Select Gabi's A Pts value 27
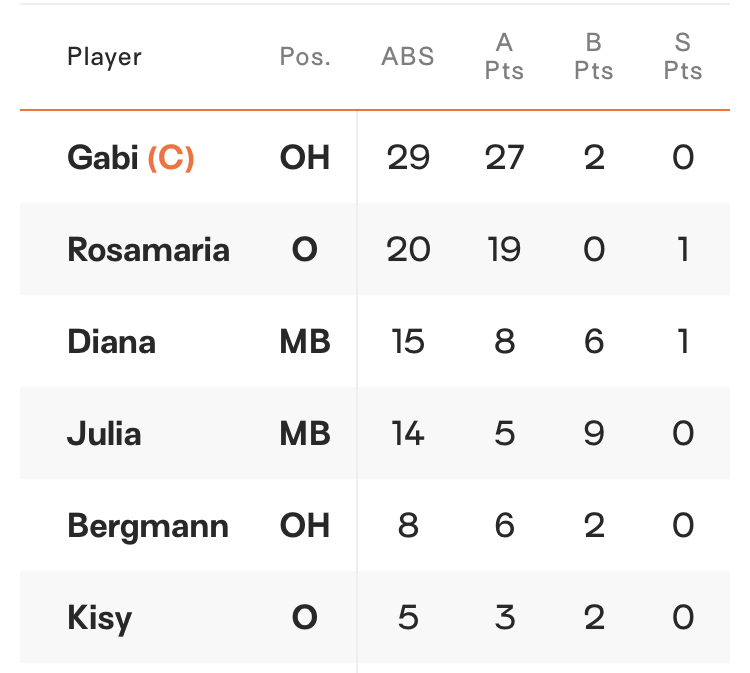This screenshot has width=750, height=673. (x=504, y=157)
